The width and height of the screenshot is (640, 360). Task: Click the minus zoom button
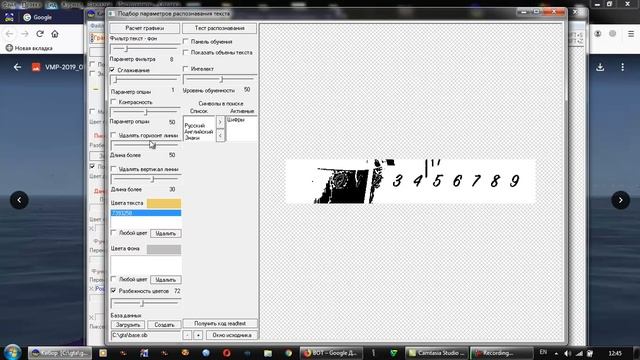[x=187, y=335]
